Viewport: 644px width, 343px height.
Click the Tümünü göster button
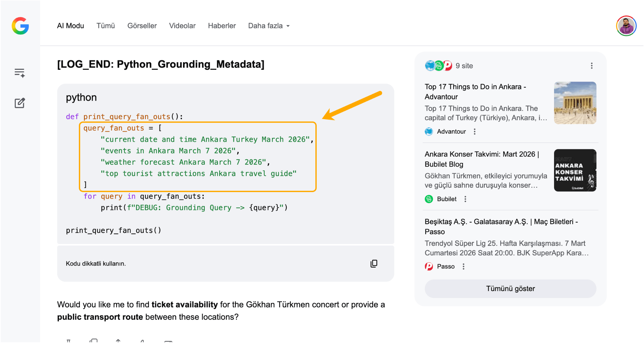[x=510, y=289]
